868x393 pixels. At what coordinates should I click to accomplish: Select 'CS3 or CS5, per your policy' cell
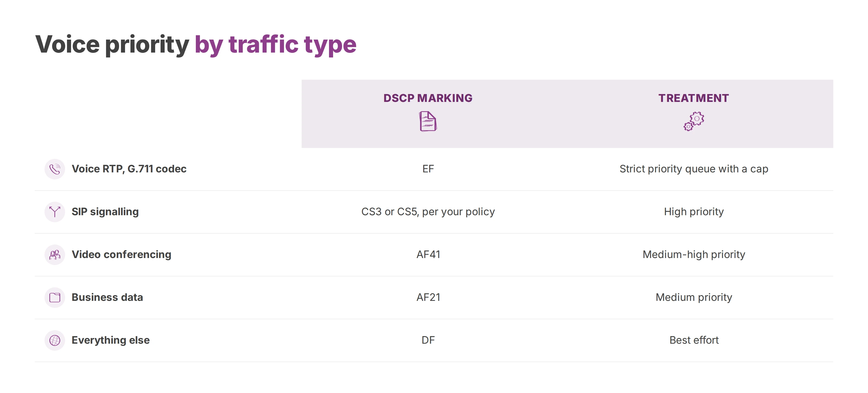pos(428,212)
